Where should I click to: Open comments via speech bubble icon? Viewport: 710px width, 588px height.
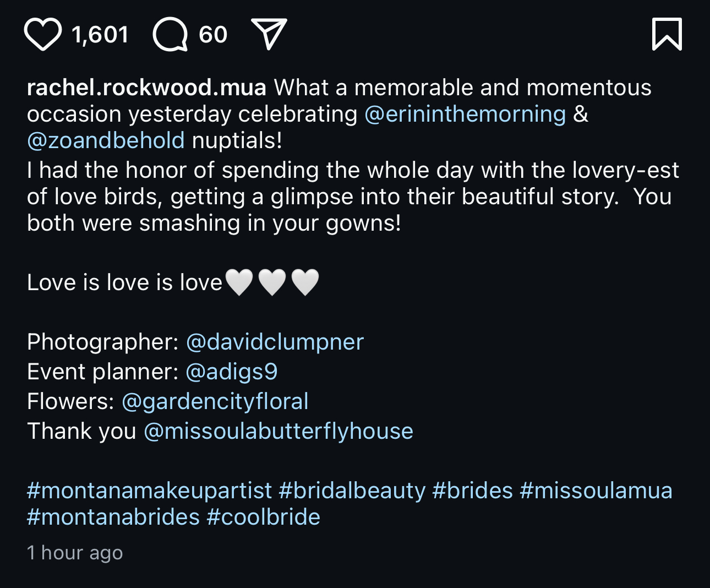pos(170,35)
